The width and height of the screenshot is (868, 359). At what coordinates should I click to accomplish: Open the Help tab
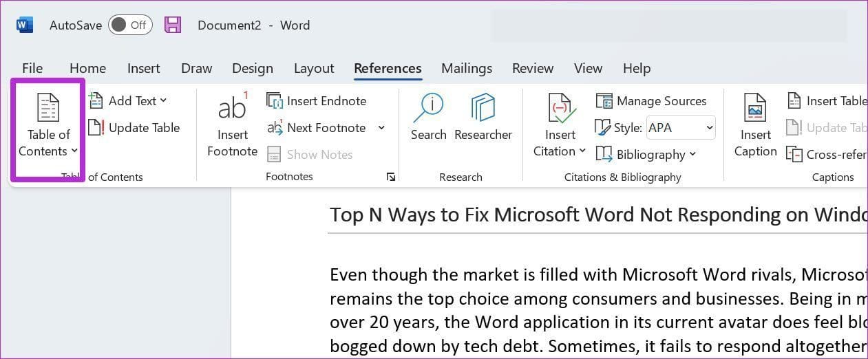(637, 68)
